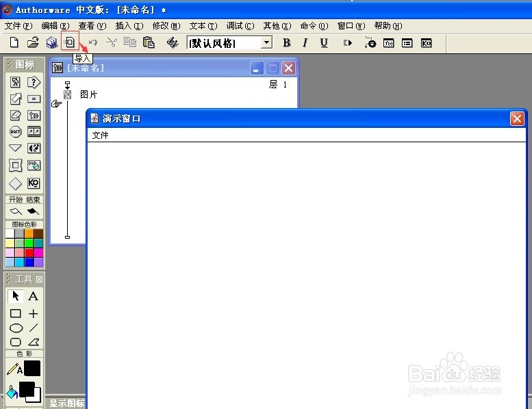Viewport: 532px width, 409px height.
Task: Choose the Pointer selection tool
Action: (x=15, y=296)
